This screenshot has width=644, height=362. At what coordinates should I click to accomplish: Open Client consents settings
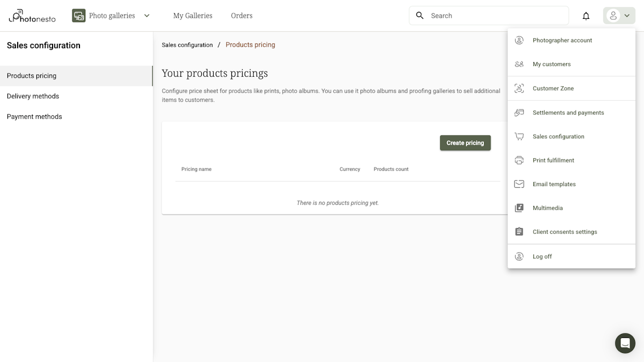click(x=565, y=231)
